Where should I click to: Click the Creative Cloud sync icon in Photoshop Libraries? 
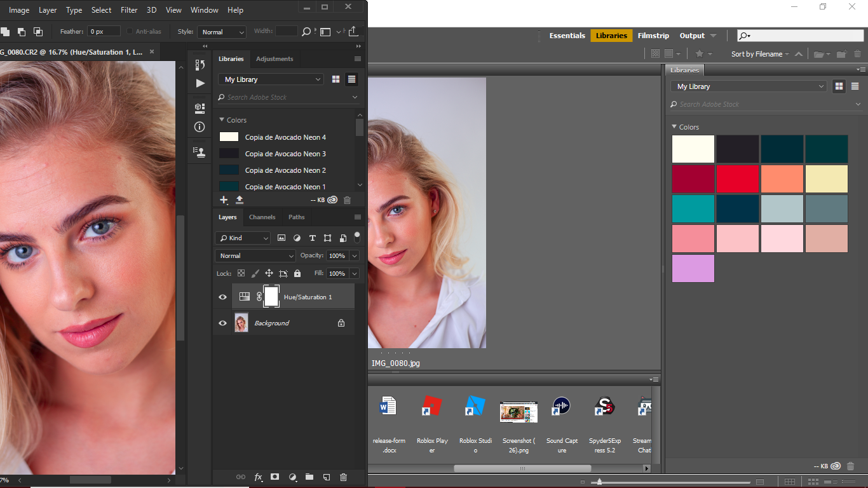click(x=332, y=200)
